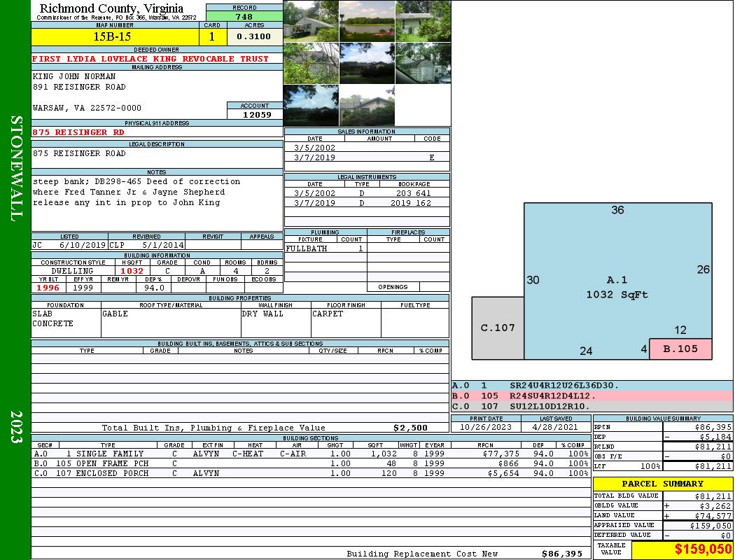This screenshot has width=735, height=560.
Task: Select the pink B.105 porch sketch block
Action: tap(680, 349)
